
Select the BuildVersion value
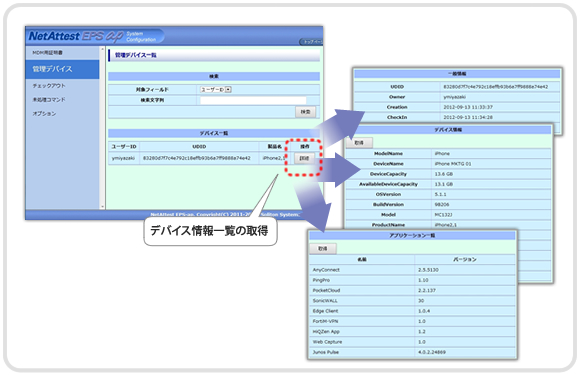pyautogui.click(x=442, y=205)
